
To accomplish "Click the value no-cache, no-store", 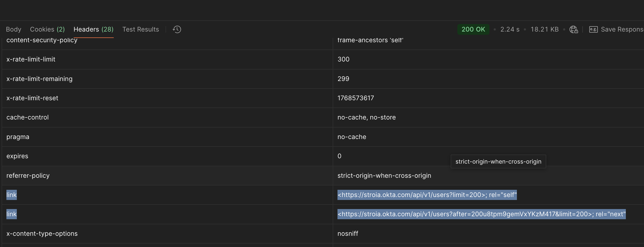I will [367, 117].
